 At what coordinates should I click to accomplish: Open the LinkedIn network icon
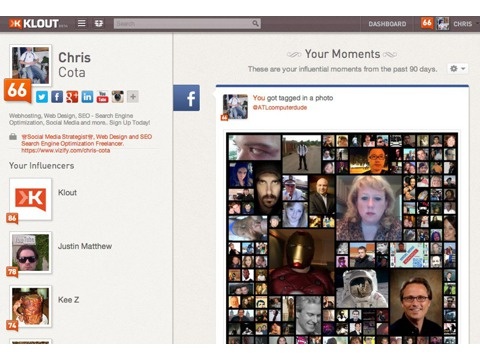click(x=87, y=97)
